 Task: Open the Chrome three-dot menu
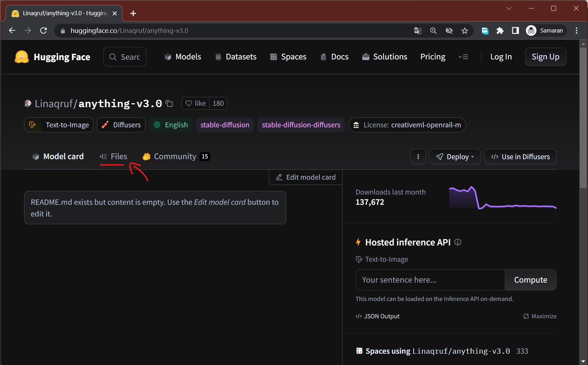(x=577, y=31)
